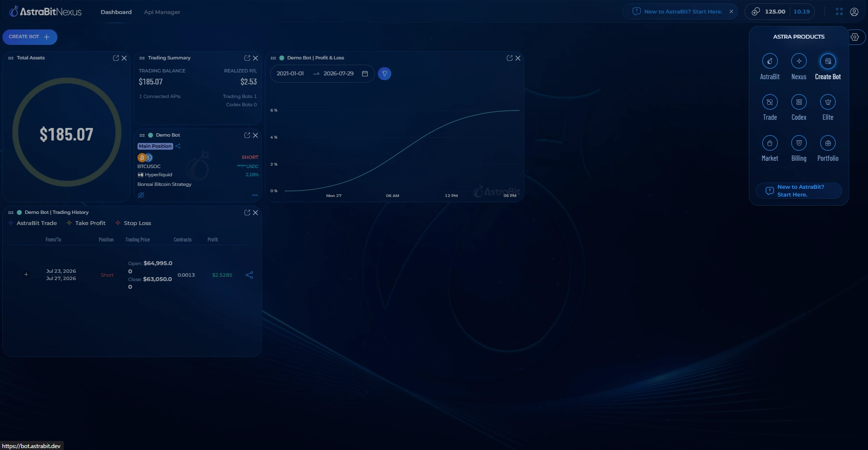Image resolution: width=868 pixels, height=450 pixels.
Task: Switch to the Api Manager tab
Action: (162, 12)
